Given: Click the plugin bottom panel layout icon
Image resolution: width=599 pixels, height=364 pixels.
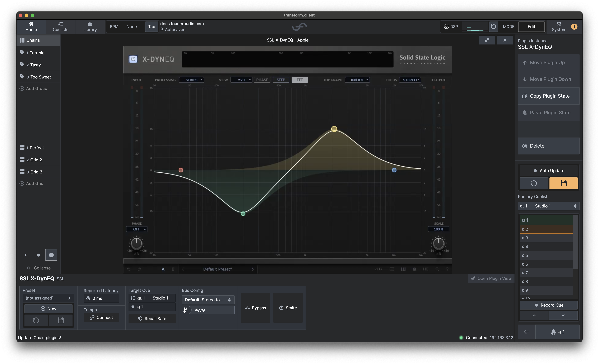Looking at the screenshot, I should point(392,269).
